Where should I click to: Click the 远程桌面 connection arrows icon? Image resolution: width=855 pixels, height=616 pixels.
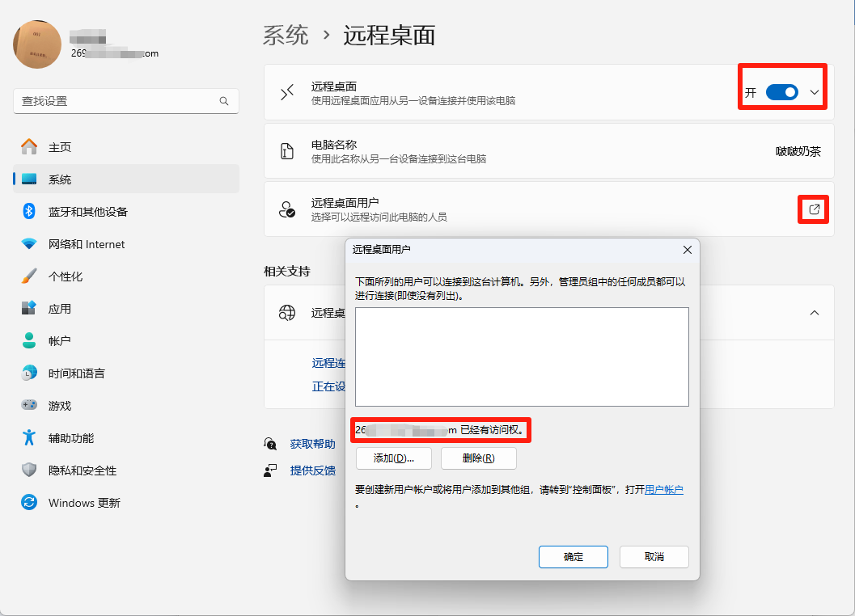point(287,93)
